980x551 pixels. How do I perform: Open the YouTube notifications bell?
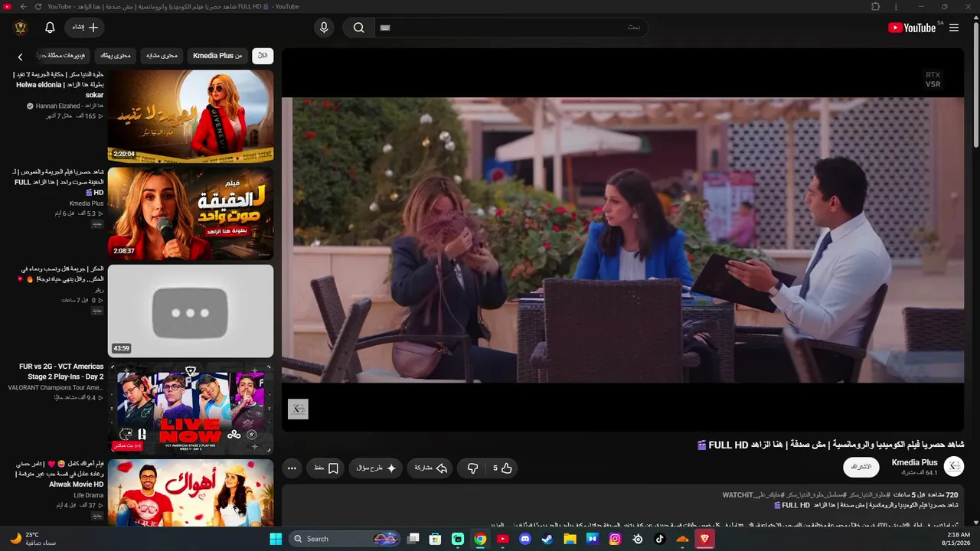(x=50, y=28)
